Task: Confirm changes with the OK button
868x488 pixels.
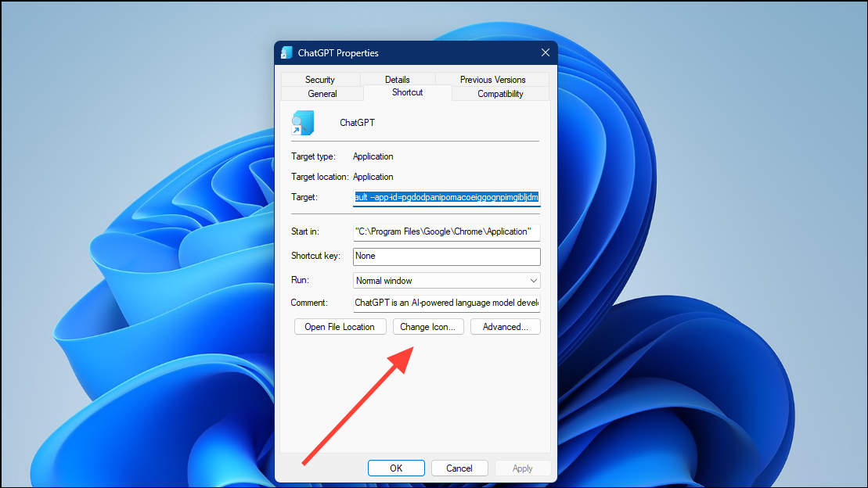Action: pos(396,468)
